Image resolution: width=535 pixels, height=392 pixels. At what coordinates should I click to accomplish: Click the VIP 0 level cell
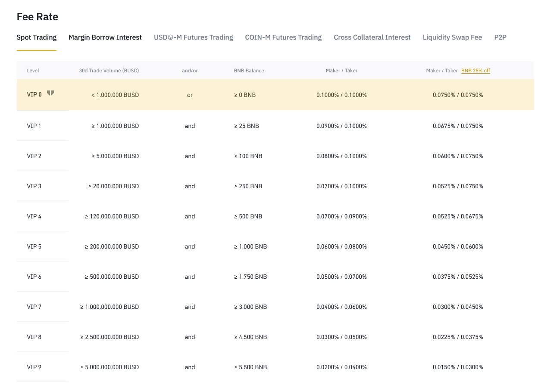(34, 95)
